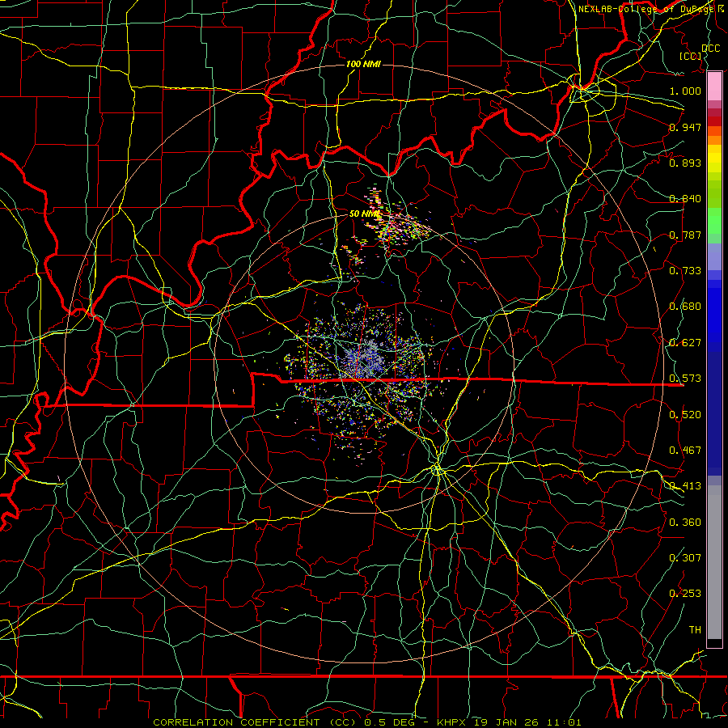The width and height of the screenshot is (728, 728).
Task: Click the 0.360 legend value
Action: 685,523
